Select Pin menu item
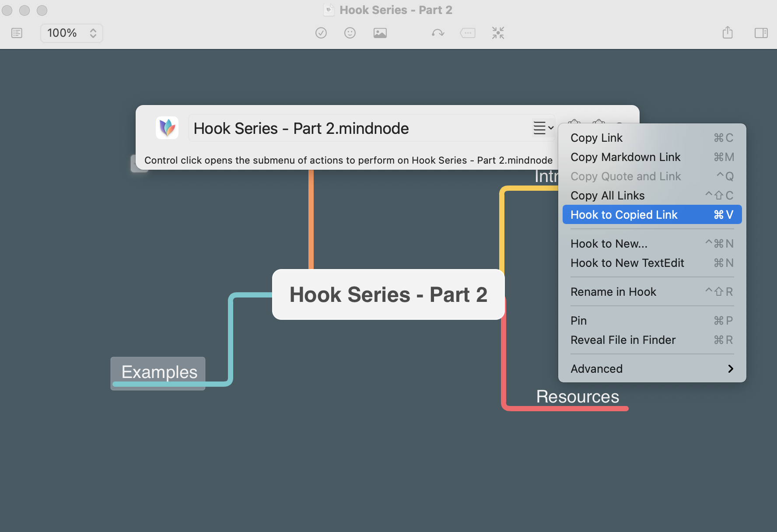777x532 pixels. [652, 321]
